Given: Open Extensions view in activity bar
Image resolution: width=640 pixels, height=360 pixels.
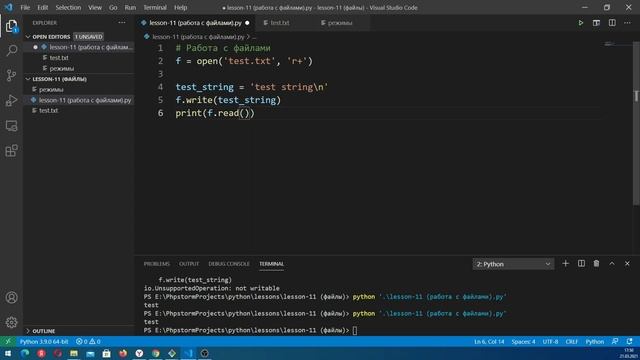Looking at the screenshot, I should coord(11,151).
